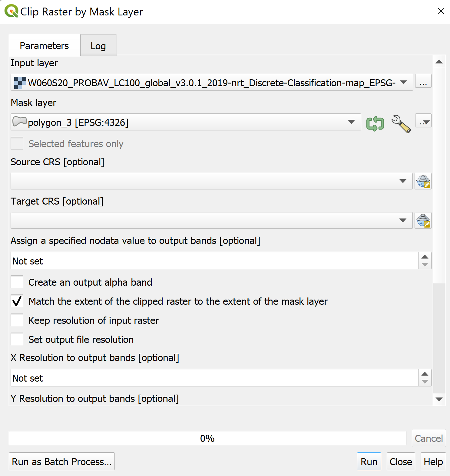Expand the Source CRS combo box
Viewport: 450px width, 476px height.
403,181
